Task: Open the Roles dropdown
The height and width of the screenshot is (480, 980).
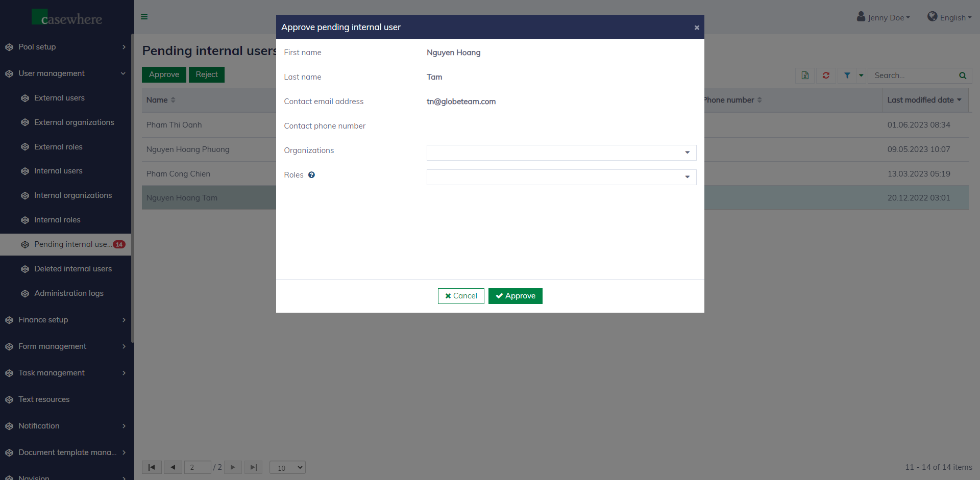Action: coord(561,177)
